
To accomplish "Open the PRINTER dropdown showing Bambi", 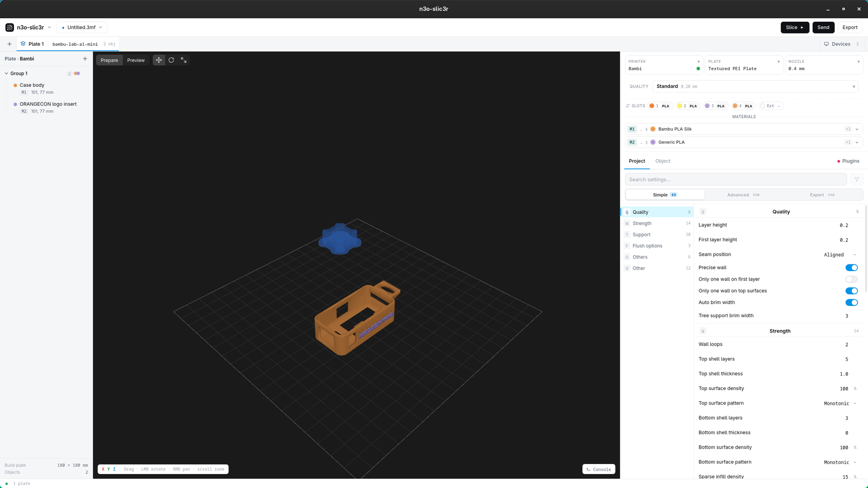I will (664, 65).
